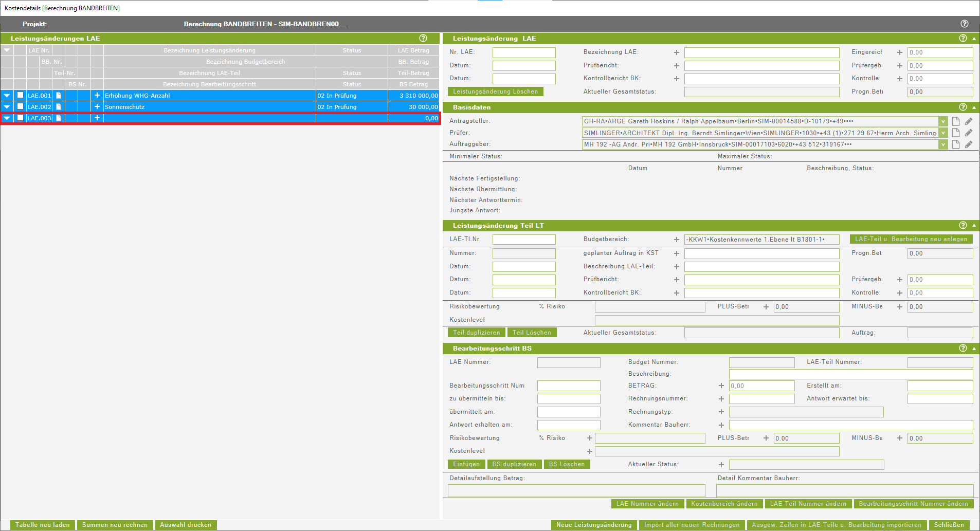
Task: Expand the LAE.001 row arrow
Action: point(7,96)
